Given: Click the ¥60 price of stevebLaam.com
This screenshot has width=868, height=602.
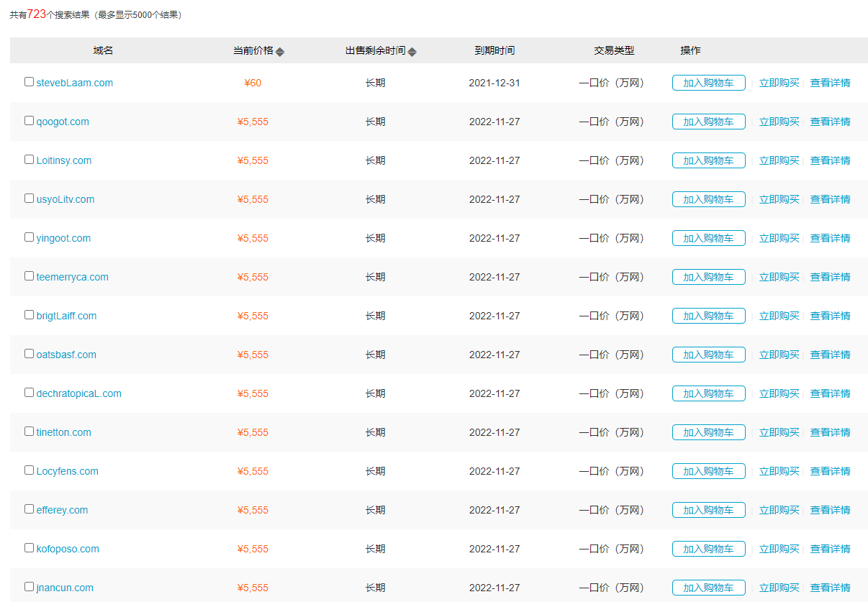Looking at the screenshot, I should [253, 83].
